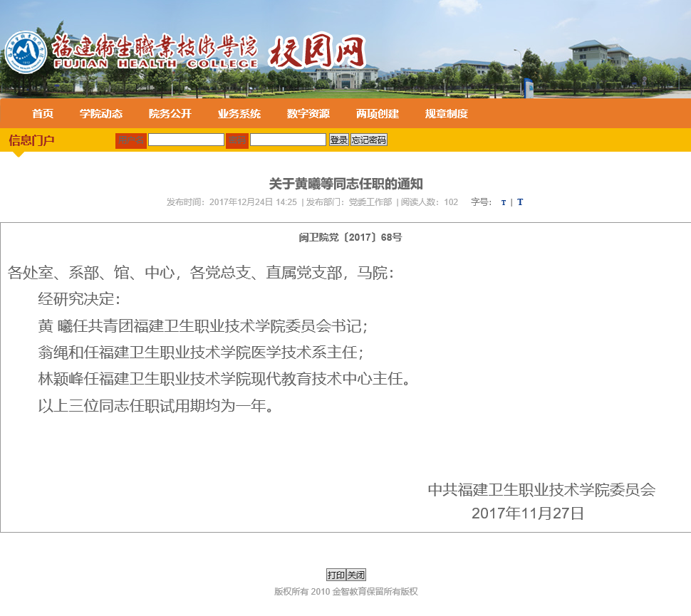Click the document number 闽卫院党〔2017〕68号
Viewport: 691px width, 616px height.
[350, 237]
